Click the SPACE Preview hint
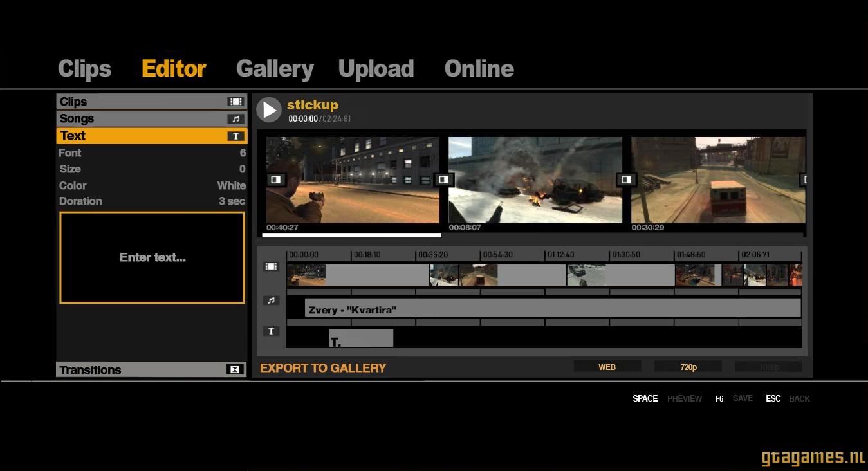 [x=667, y=398]
